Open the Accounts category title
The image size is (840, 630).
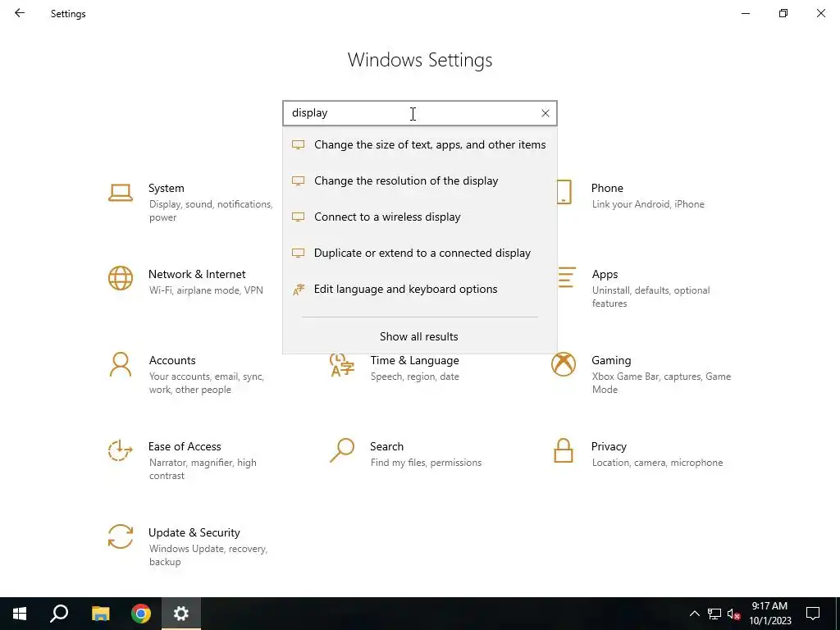[x=172, y=361]
